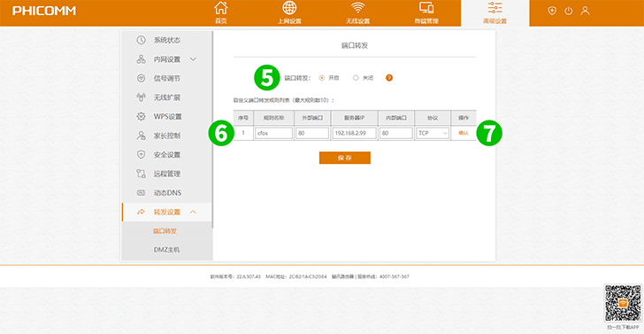Open the TCP protocol dropdown
This screenshot has width=644, height=334.
click(433, 133)
